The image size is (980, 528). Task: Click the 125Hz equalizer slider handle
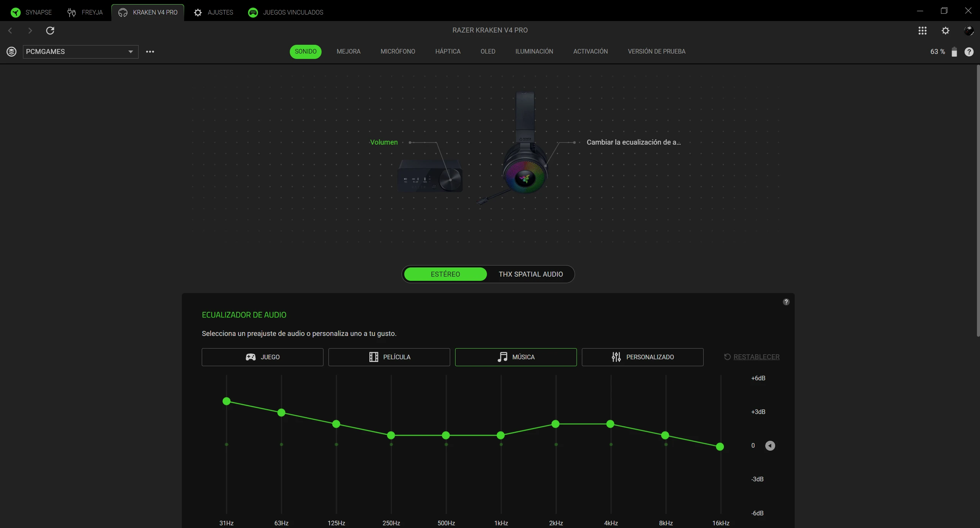point(336,424)
